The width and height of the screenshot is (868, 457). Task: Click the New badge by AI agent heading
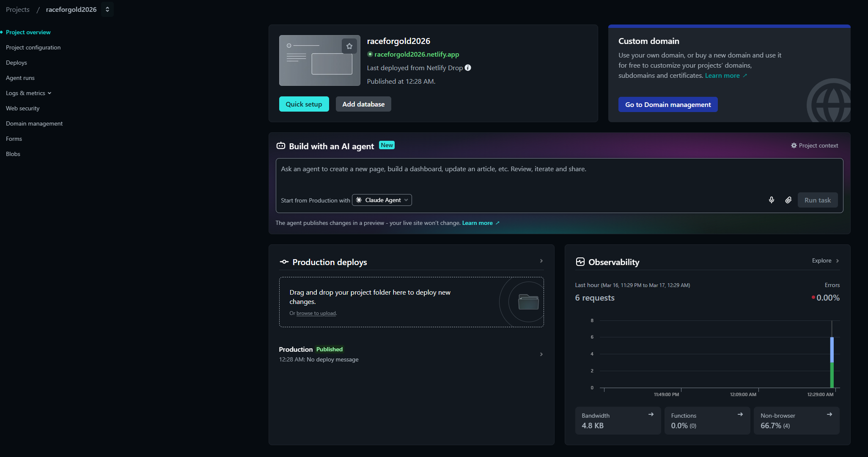click(x=387, y=145)
